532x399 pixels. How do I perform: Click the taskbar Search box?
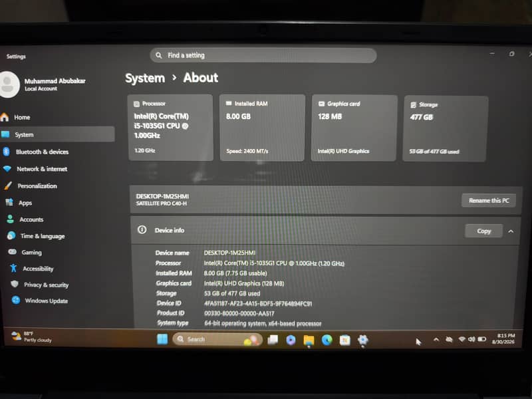click(217, 339)
